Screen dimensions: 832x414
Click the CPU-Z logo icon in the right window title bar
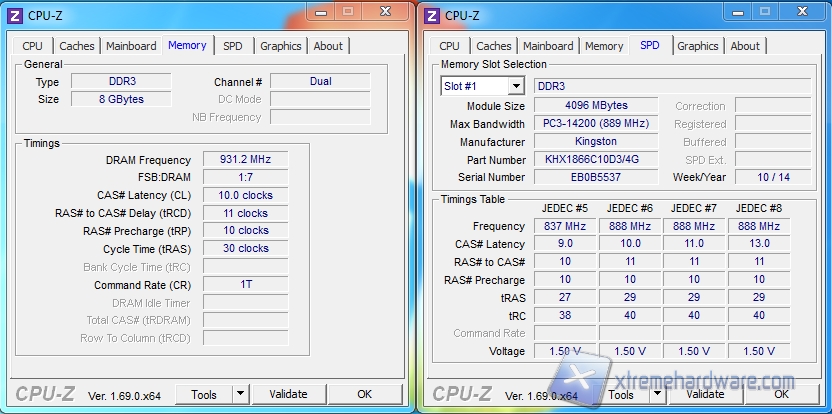click(431, 15)
